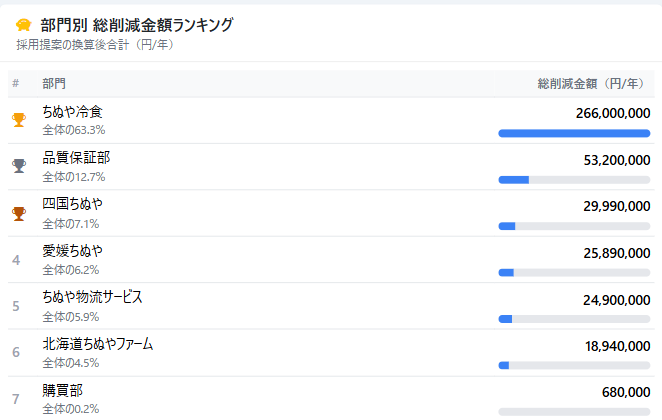Click the 680,000 amount for 購買部
This screenshot has width=662, height=420.
(626, 392)
